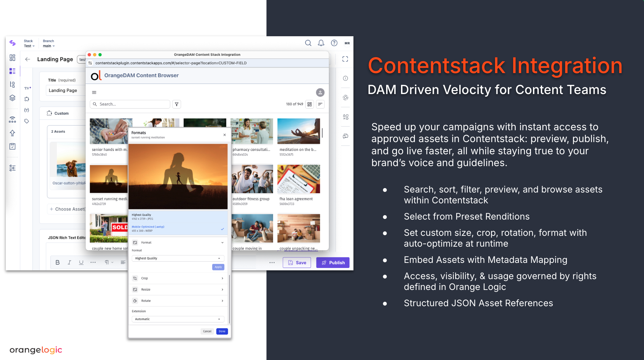Click the Choose Asset button

pos(67,209)
